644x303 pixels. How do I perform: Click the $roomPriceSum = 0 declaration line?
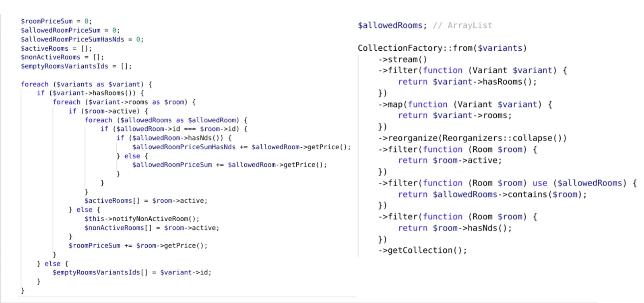pyautogui.click(x=56, y=21)
